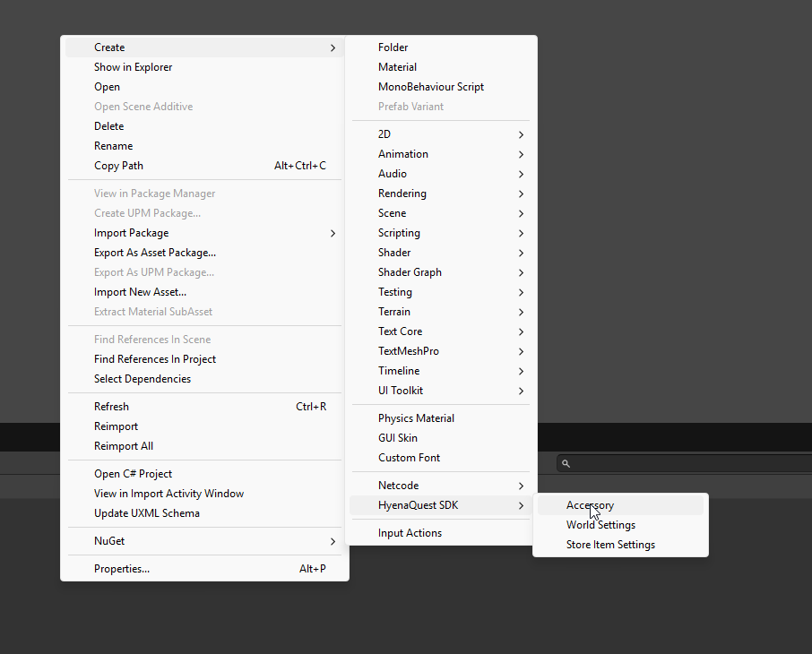Open the Testing submenu

coord(441,291)
